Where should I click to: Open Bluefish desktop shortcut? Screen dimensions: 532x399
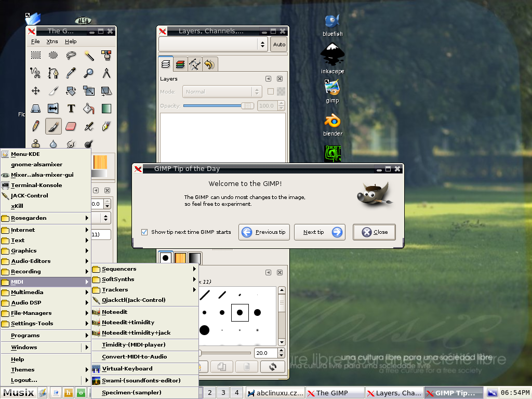[332, 25]
